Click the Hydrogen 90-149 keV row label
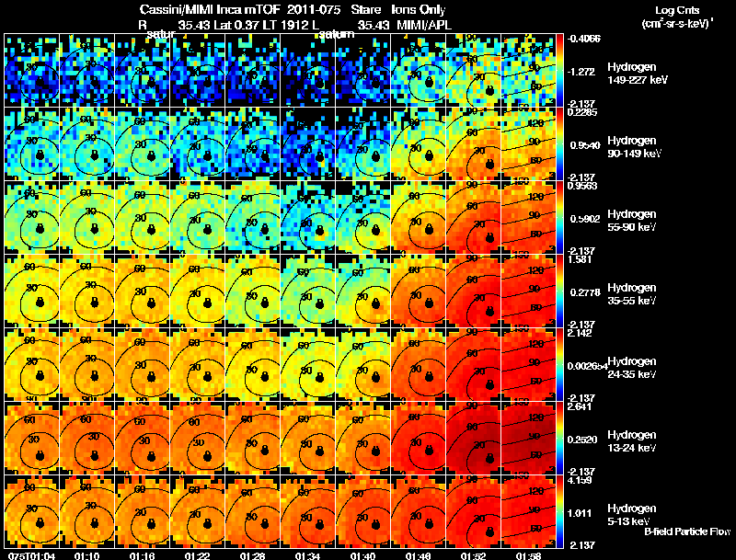 tap(631, 147)
